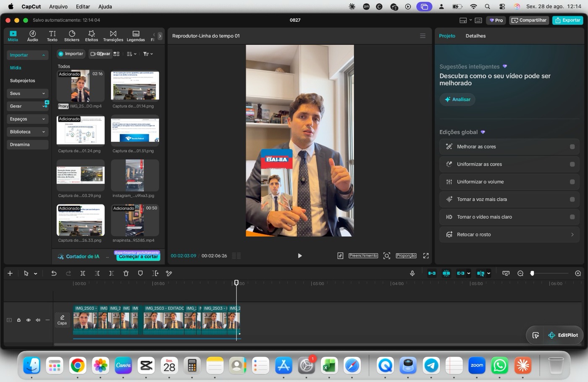Viewport: 588px width, 382px height.
Task: Play the video preview
Action: pos(300,256)
